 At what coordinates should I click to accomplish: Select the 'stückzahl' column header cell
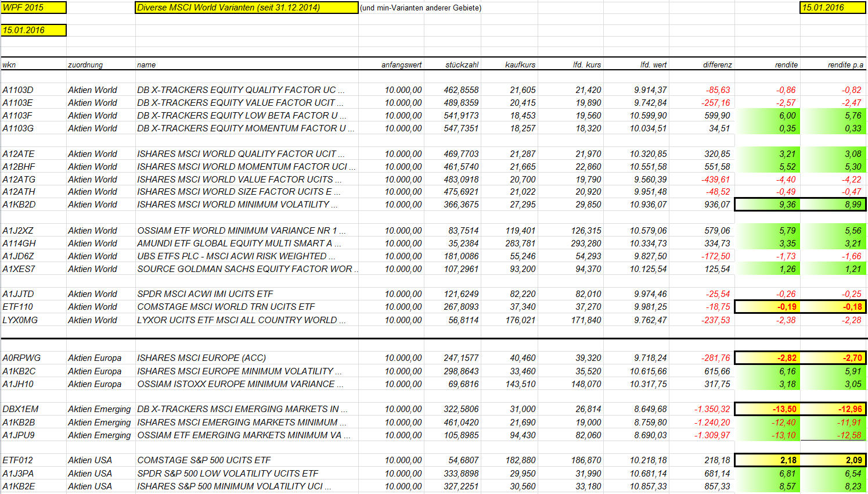pos(462,65)
